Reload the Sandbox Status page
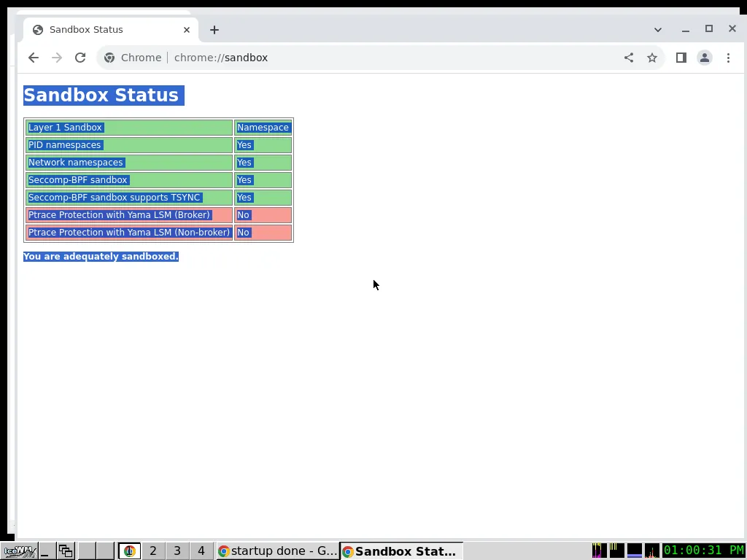This screenshot has height=560, width=747. (80, 58)
